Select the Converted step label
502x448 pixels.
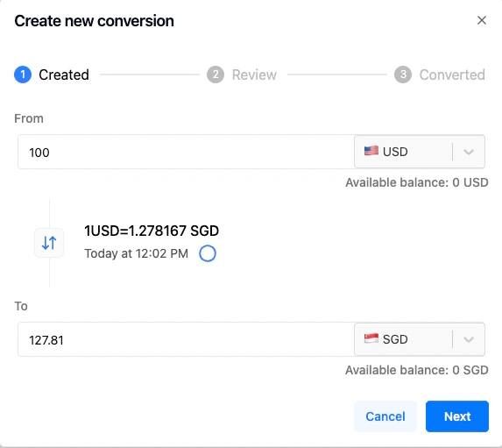pyautogui.click(x=452, y=75)
